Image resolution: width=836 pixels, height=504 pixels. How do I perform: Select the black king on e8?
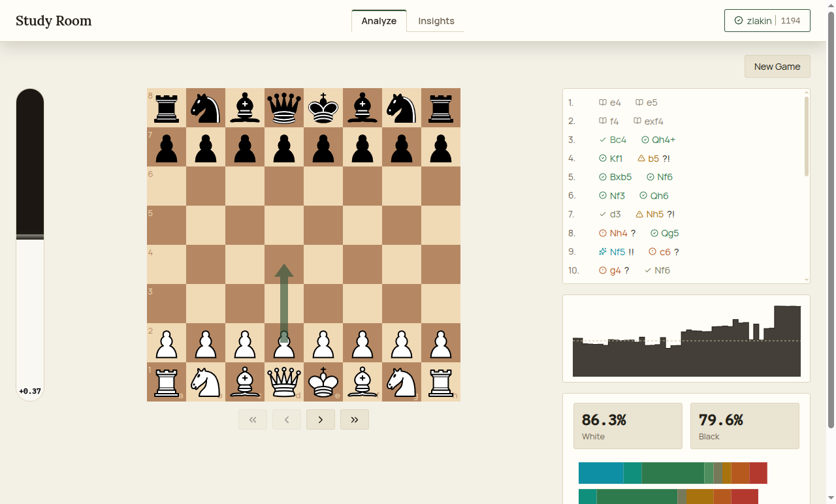(x=323, y=108)
